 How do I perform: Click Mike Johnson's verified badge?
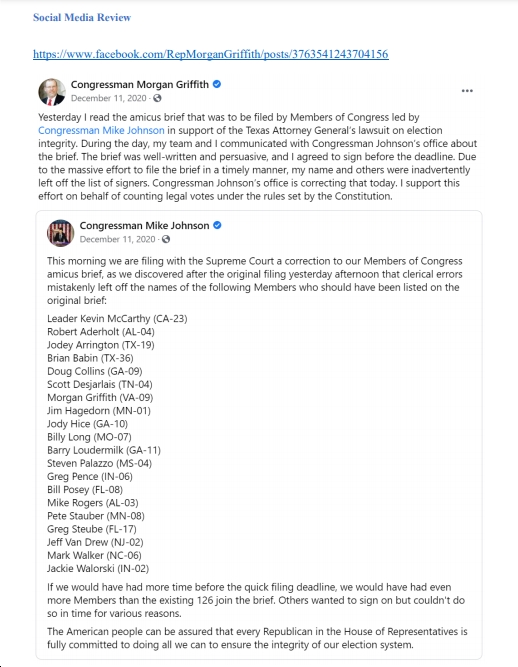[217, 225]
